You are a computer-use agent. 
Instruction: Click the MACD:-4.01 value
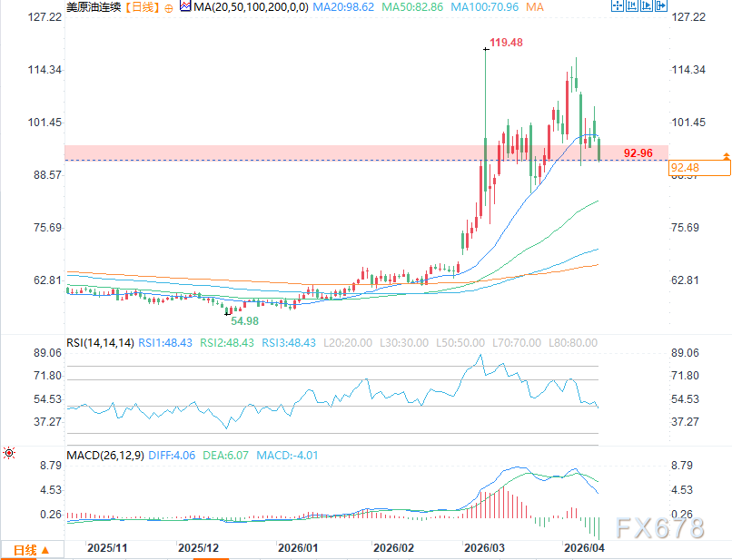[x=287, y=455]
